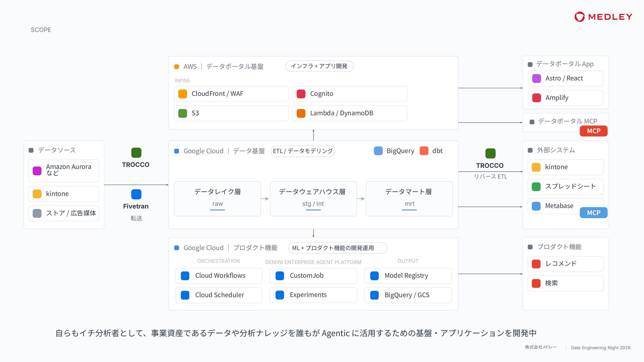Click the yellow kintone icon in データソース
The image size is (644, 362).
pos(37,194)
